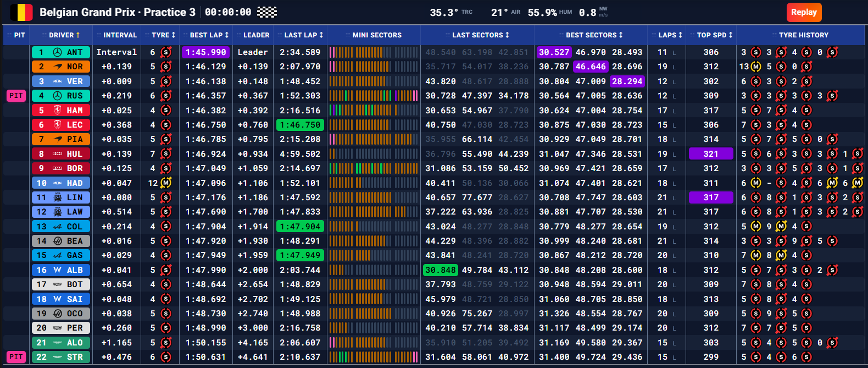Click the ANT driver team logo
Image resolution: width=868 pixels, height=368 pixels.
pos(57,52)
